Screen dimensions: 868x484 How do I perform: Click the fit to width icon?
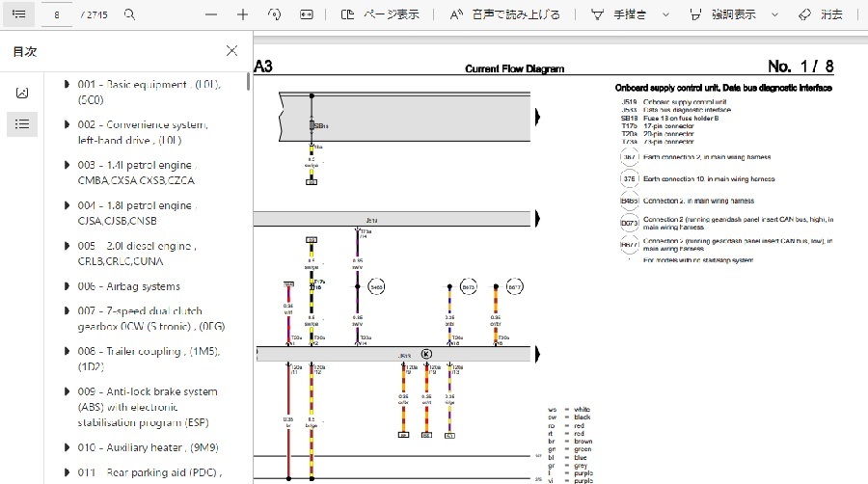[307, 14]
